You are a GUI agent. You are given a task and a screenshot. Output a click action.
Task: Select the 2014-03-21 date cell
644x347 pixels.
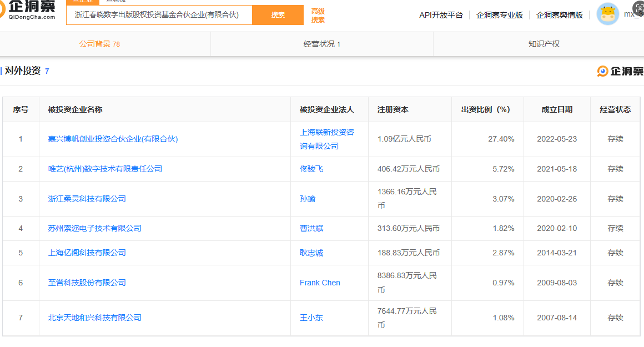(x=557, y=253)
